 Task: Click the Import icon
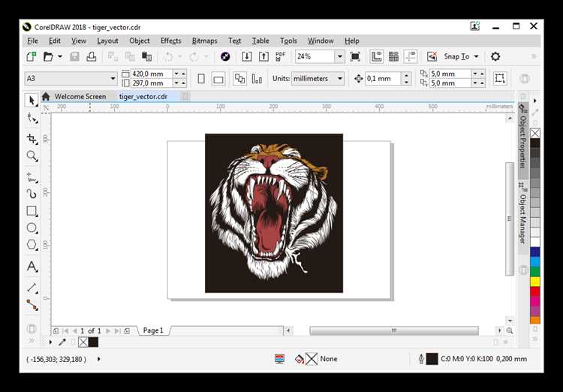[247, 56]
